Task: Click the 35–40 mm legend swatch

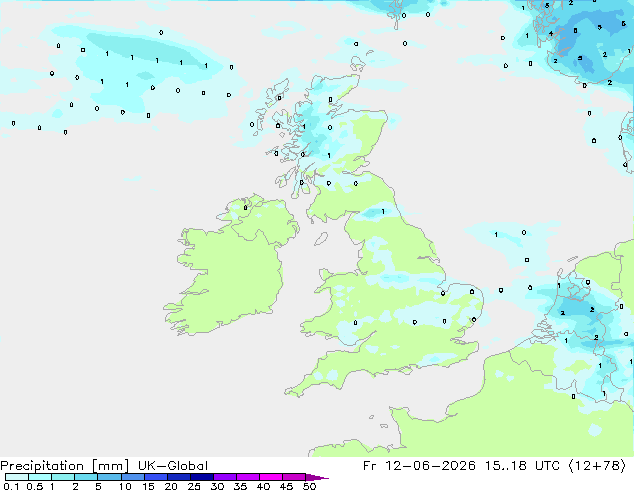Action: click(x=247, y=477)
